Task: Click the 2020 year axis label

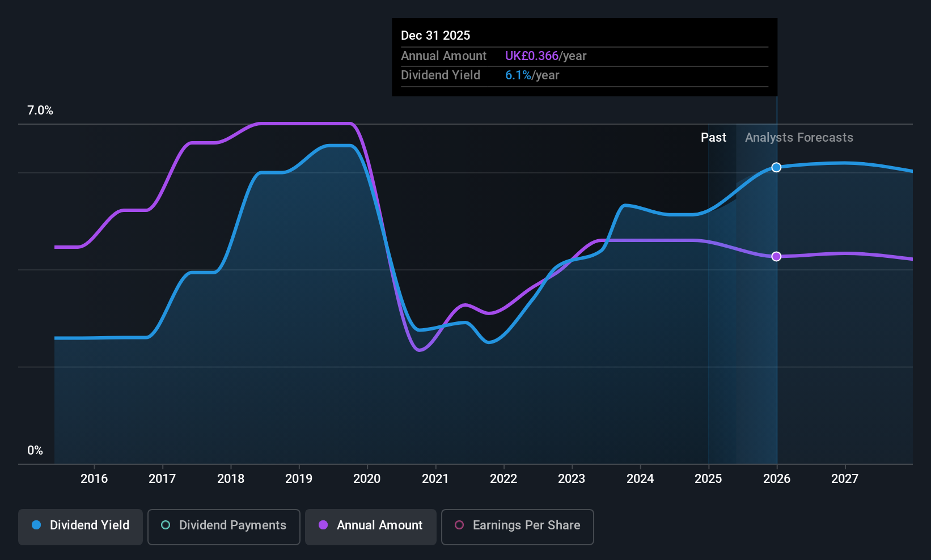Action: click(367, 478)
